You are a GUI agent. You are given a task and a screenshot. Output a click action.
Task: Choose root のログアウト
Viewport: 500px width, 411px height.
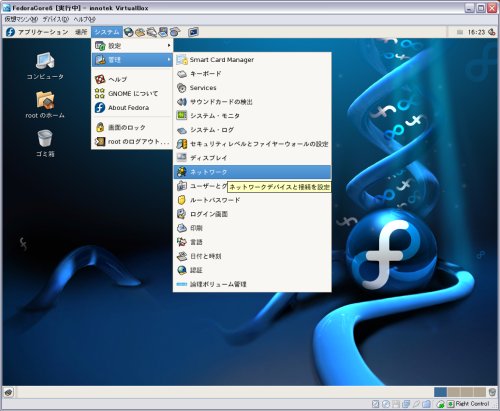132,142
